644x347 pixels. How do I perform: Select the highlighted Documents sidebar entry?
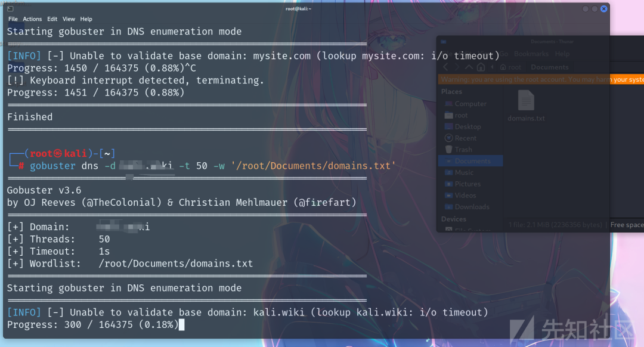(x=470, y=161)
